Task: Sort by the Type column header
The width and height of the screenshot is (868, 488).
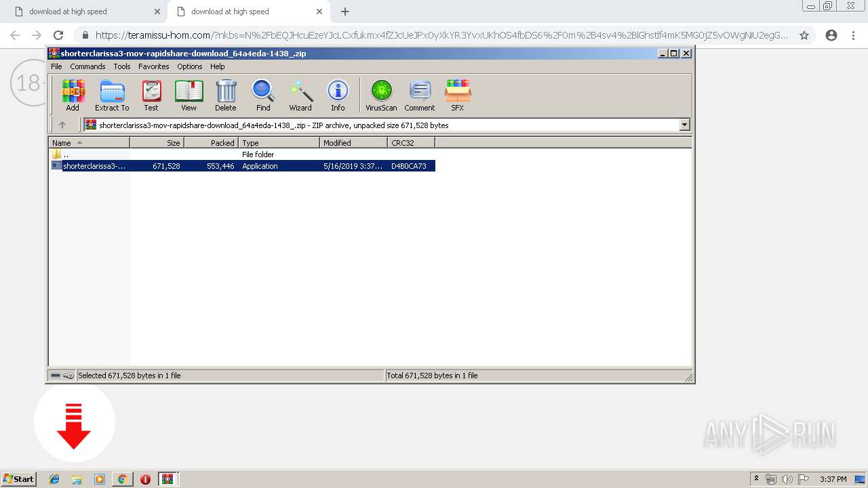Action: tap(279, 142)
